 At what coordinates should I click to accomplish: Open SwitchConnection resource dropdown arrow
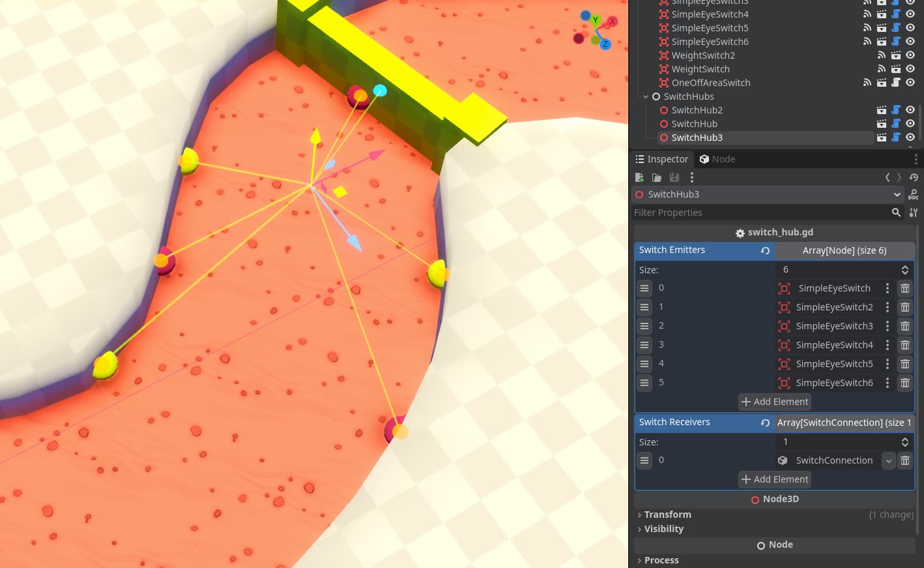coord(888,460)
